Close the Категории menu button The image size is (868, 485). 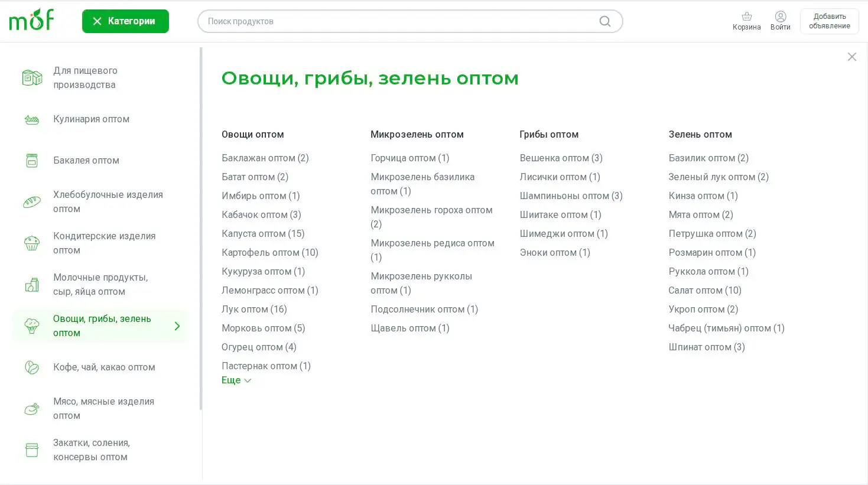[125, 21]
